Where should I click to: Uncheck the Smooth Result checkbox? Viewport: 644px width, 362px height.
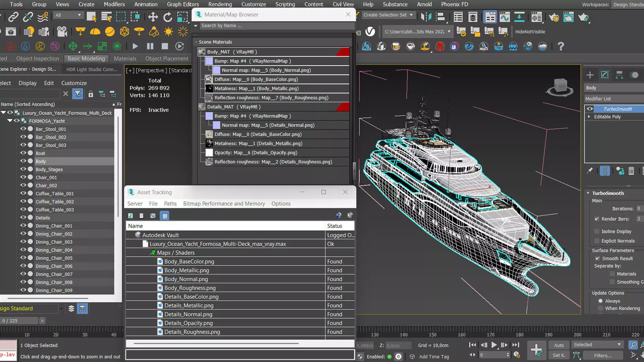(x=597, y=258)
